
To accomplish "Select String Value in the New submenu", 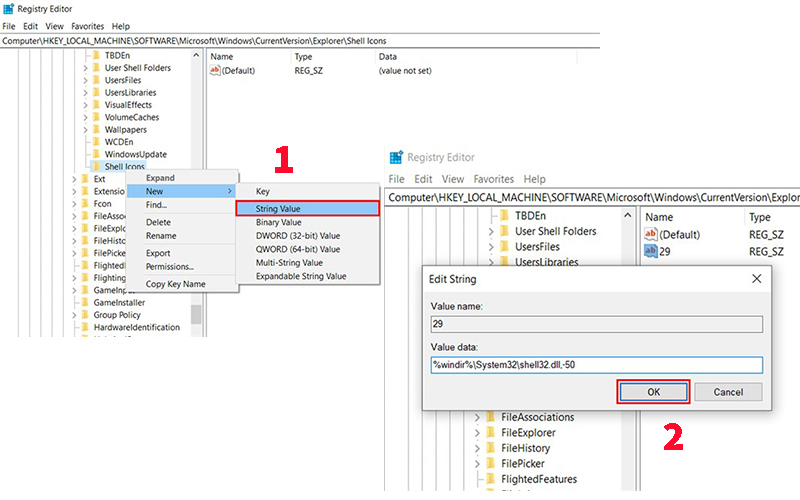I will pyautogui.click(x=307, y=208).
